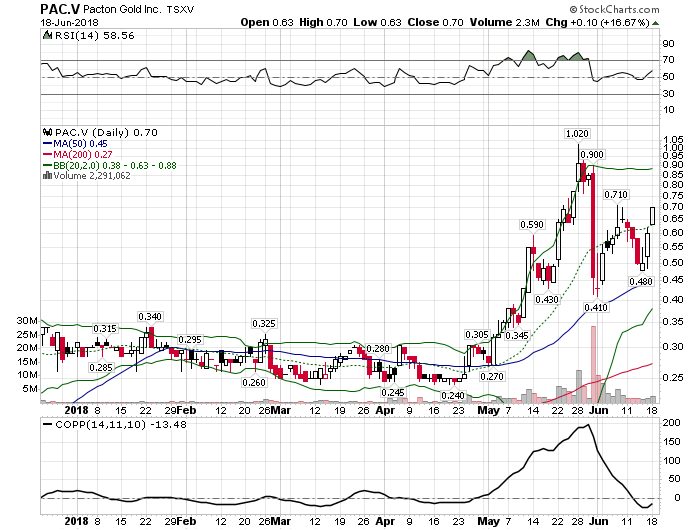
Task: Click the 0.280 price annotation
Action: point(378,348)
